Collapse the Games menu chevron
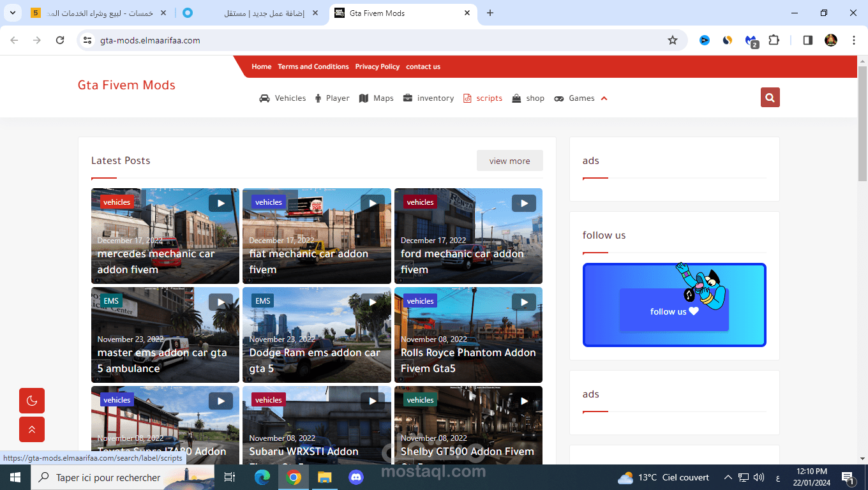The height and width of the screenshot is (490, 868). pos(604,98)
